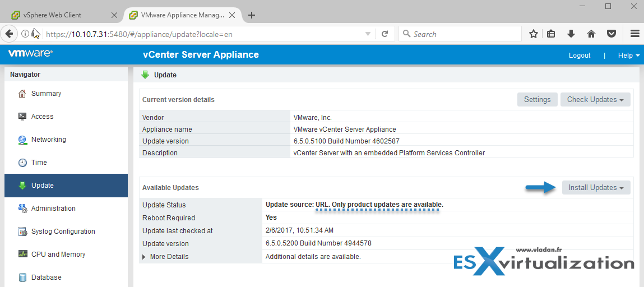Click the Networking globe icon
The image size is (644, 287).
[22, 140]
